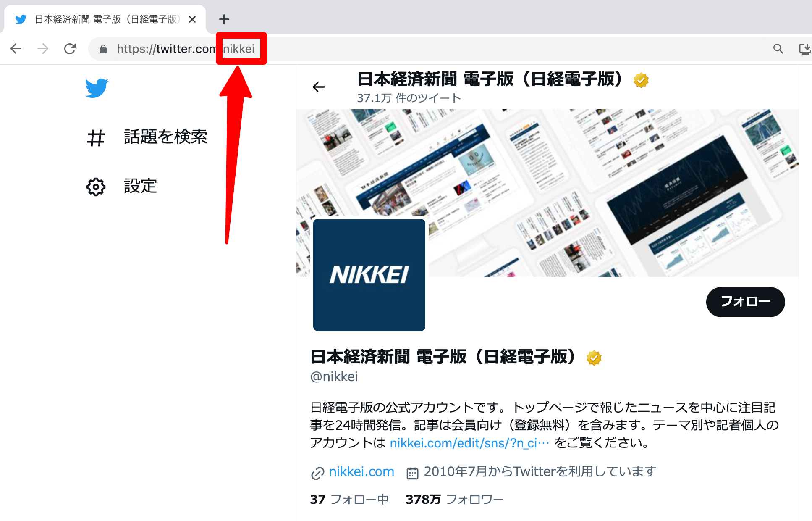812x521 pixels.
Task: Click the gear settings icon
Action: coord(96,187)
